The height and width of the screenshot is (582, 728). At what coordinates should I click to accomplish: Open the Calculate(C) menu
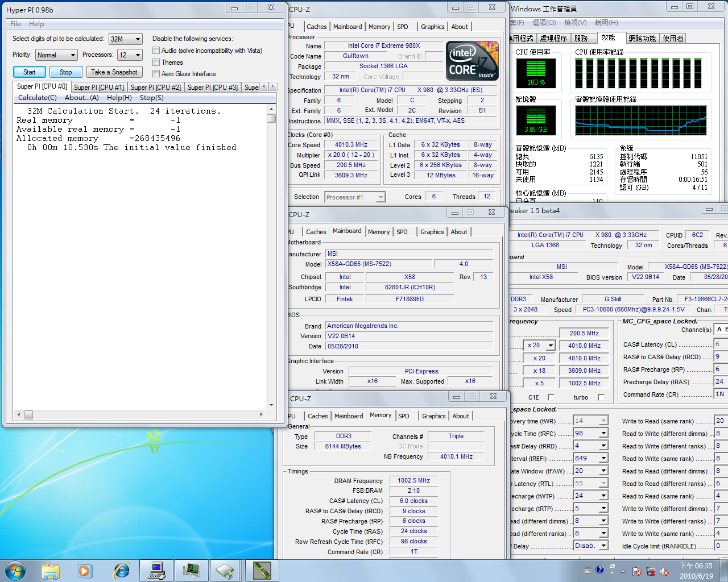pos(38,98)
